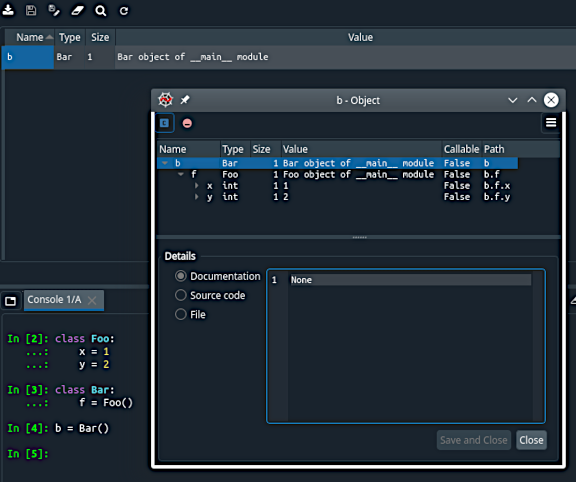The height and width of the screenshot is (482, 576).
Task: Click the Value column header in Variable Explorer
Action: coord(360,37)
